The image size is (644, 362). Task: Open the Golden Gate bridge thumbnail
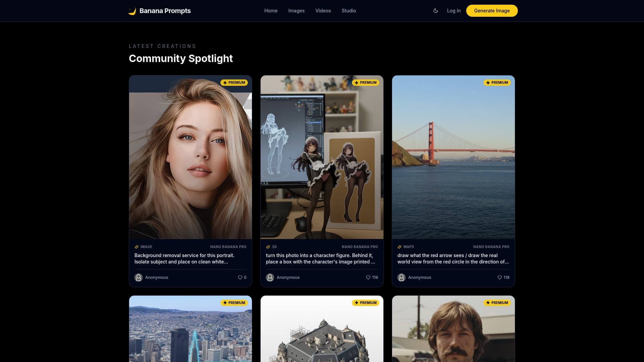click(453, 158)
